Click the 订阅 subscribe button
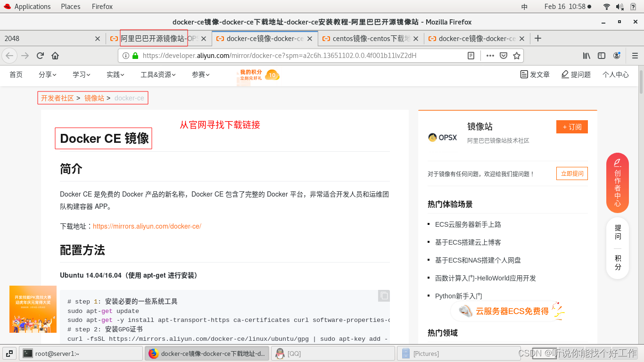Screen dimensions: 644x362 (572, 127)
